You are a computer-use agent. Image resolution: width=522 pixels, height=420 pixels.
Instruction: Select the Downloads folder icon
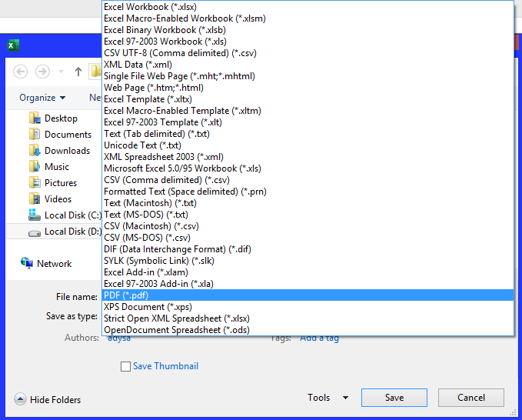[x=35, y=151]
